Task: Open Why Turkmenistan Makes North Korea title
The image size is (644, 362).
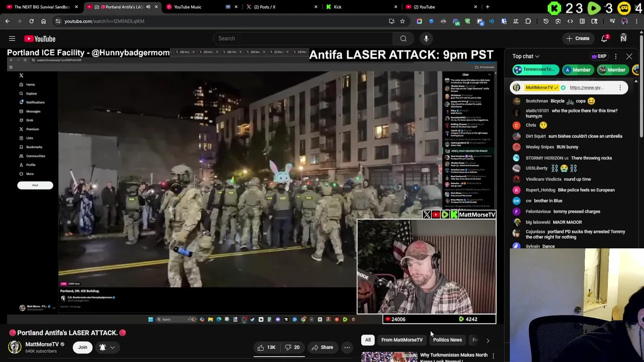Action: tap(454, 357)
